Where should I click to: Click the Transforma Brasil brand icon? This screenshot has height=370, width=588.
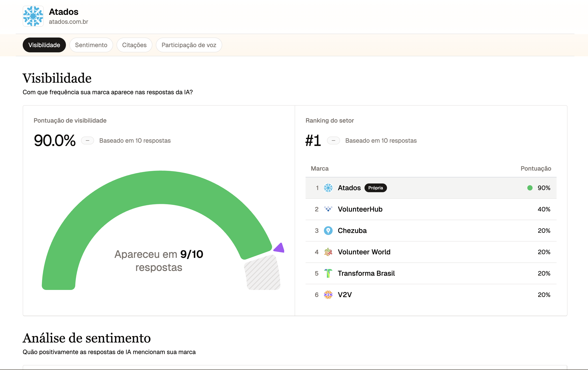point(328,273)
